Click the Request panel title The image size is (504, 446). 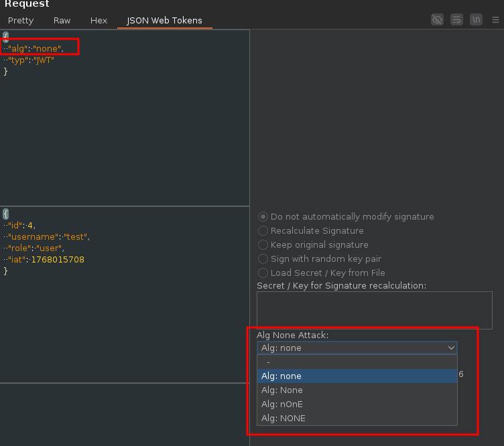pos(27,4)
